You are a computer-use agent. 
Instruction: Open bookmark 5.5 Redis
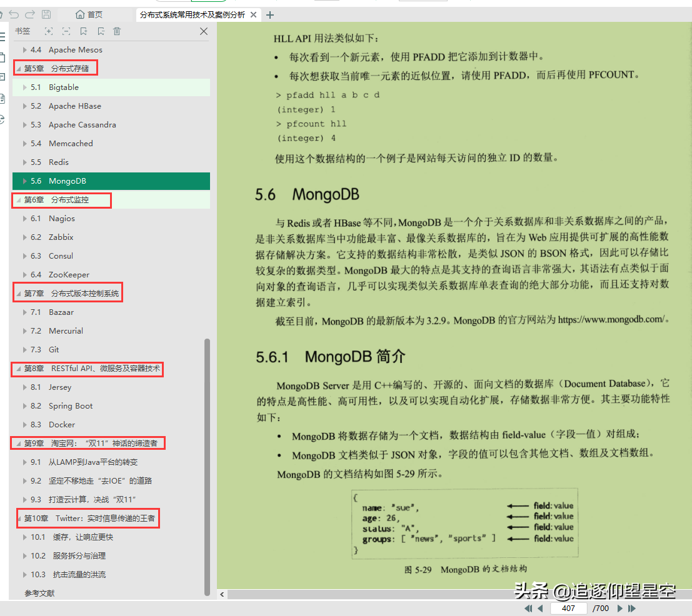tap(49, 162)
